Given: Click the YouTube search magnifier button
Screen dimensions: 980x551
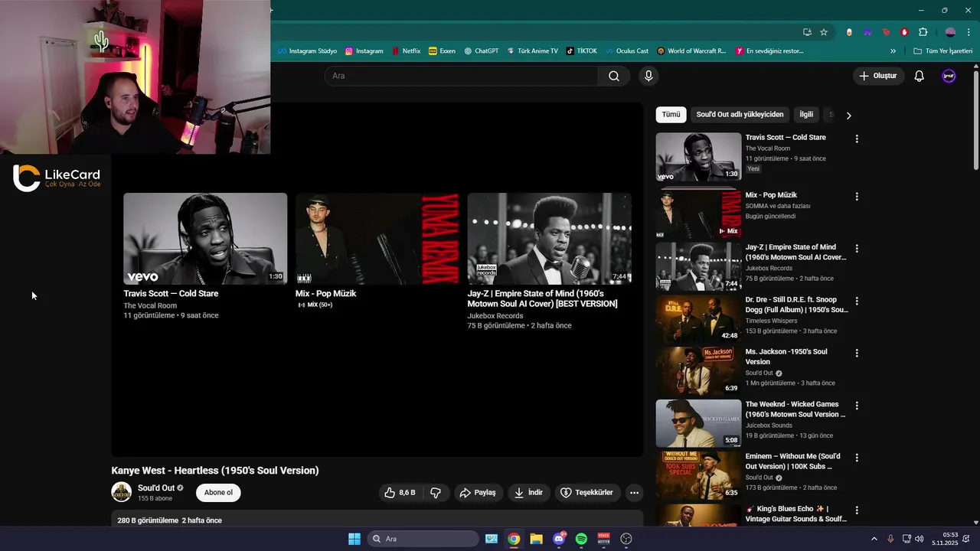Looking at the screenshot, I should tap(614, 76).
